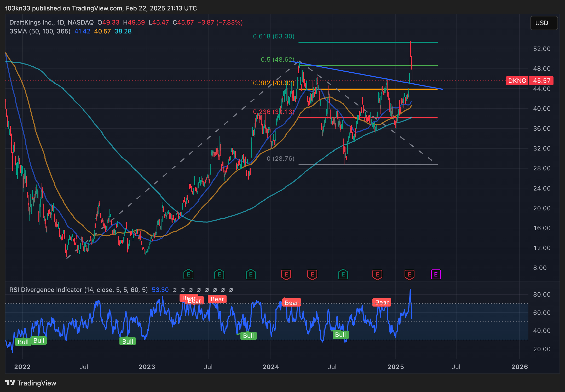Click the 0.618 (53.30) Fibonacci label

[x=274, y=36]
